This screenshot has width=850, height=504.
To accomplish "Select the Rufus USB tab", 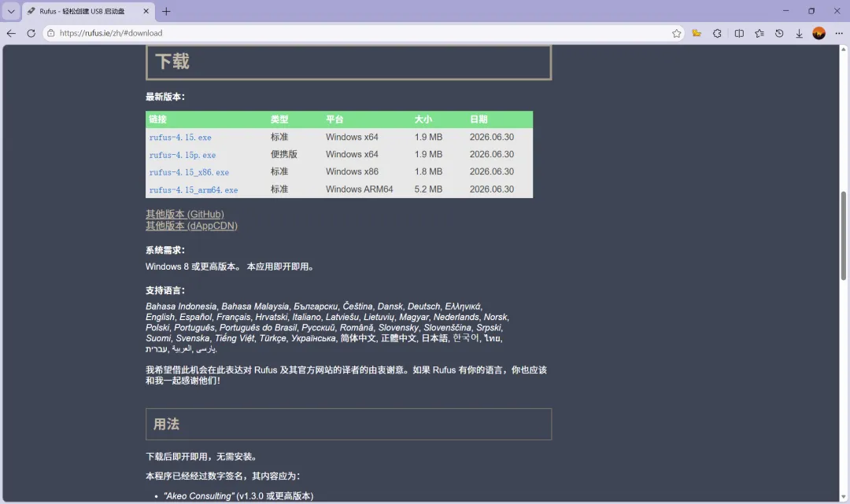I will point(88,11).
